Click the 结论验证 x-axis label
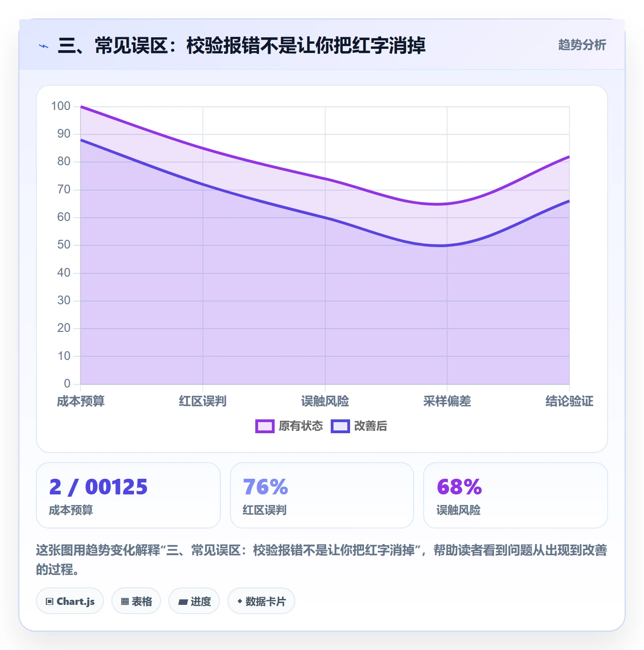 tap(569, 401)
